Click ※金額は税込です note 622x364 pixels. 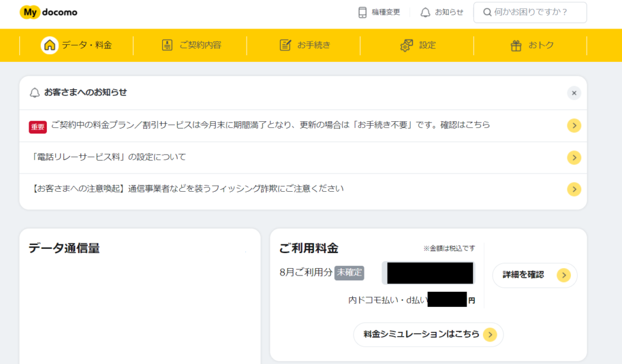(449, 248)
